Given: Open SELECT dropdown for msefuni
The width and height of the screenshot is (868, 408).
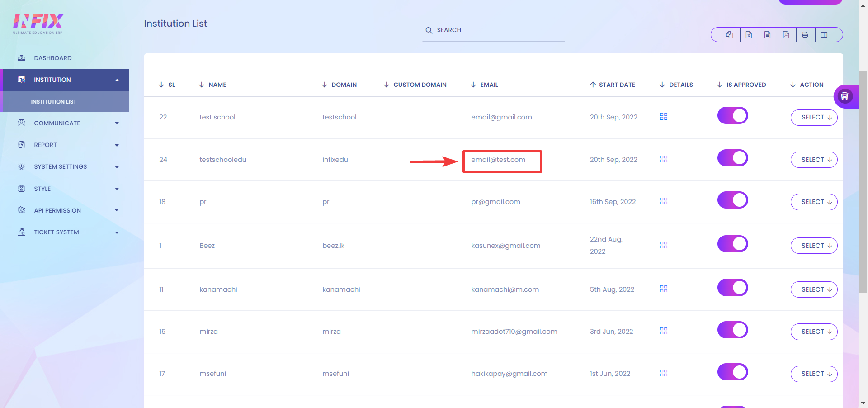Looking at the screenshot, I should coord(814,374).
